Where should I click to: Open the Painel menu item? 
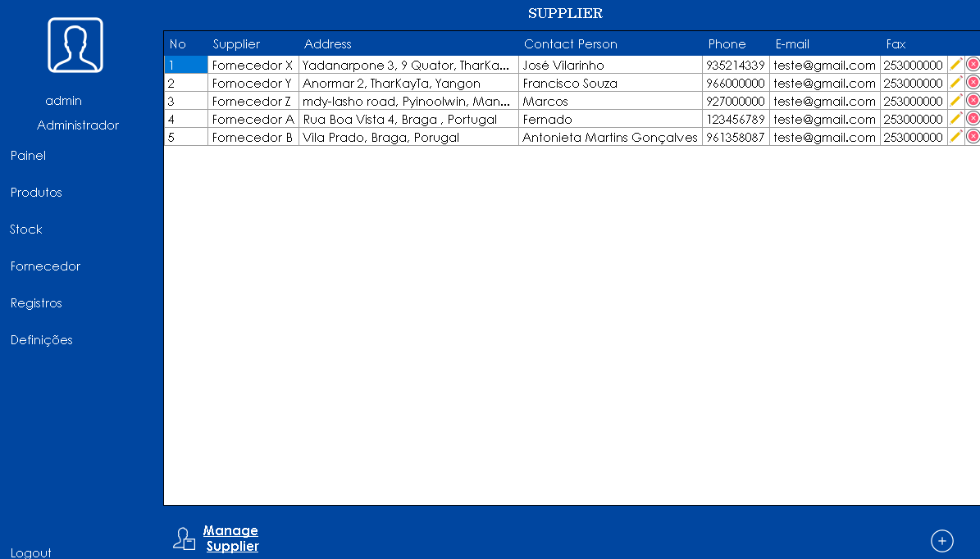[28, 156]
